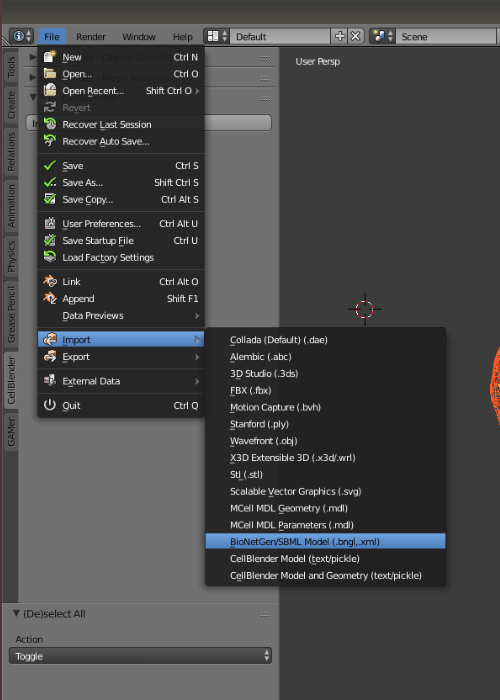
Task: Click the 3D cursor in viewport
Action: point(365,309)
